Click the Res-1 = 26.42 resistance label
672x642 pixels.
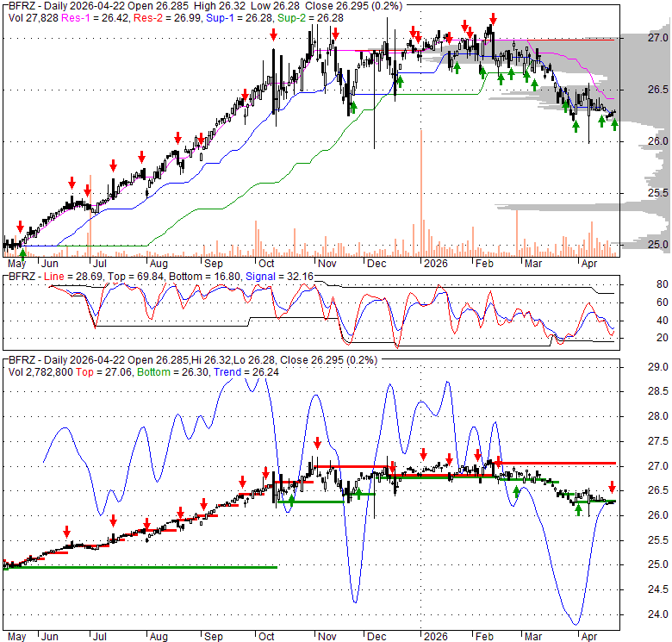[95, 18]
